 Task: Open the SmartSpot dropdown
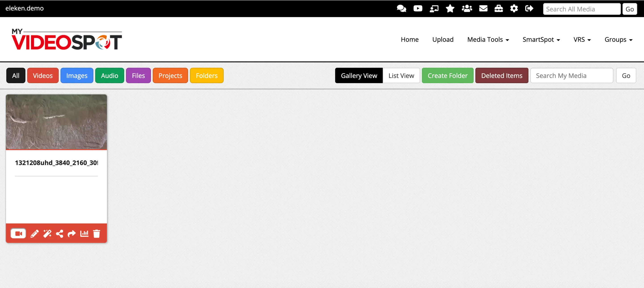541,40
